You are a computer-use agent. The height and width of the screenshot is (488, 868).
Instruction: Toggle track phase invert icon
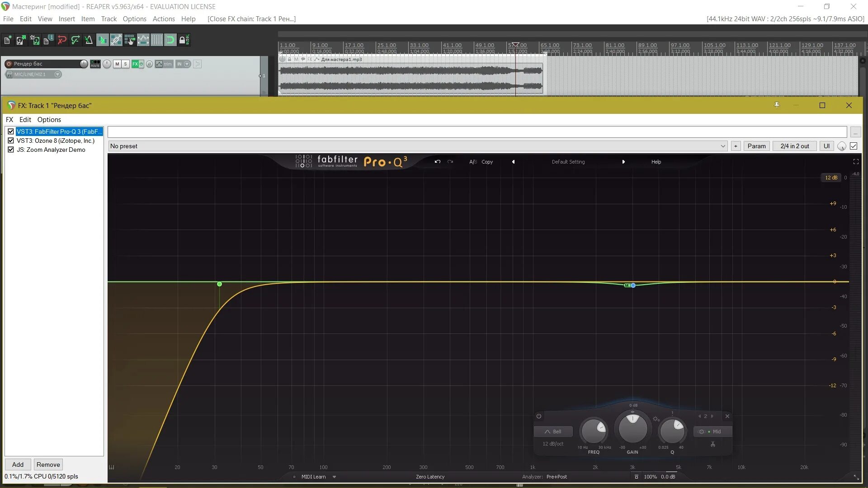(x=150, y=64)
